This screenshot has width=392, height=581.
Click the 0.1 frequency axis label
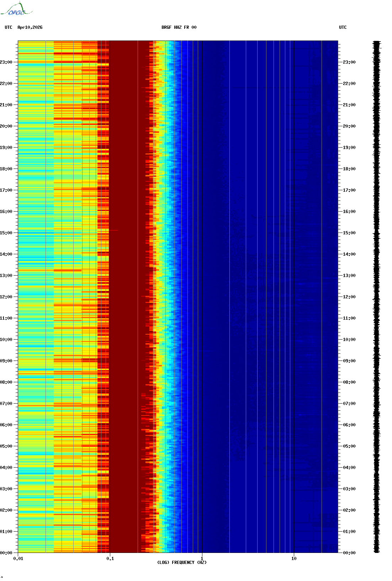tap(110, 559)
